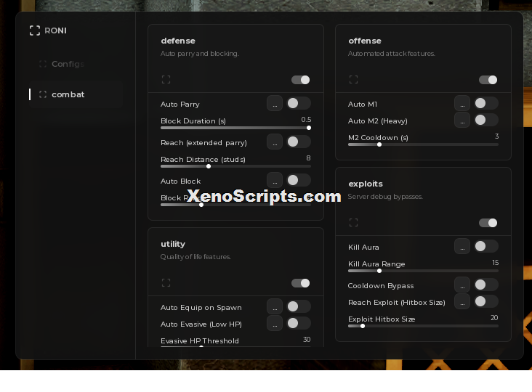
Task: Turn off the utility section master toggle
Action: 301,283
